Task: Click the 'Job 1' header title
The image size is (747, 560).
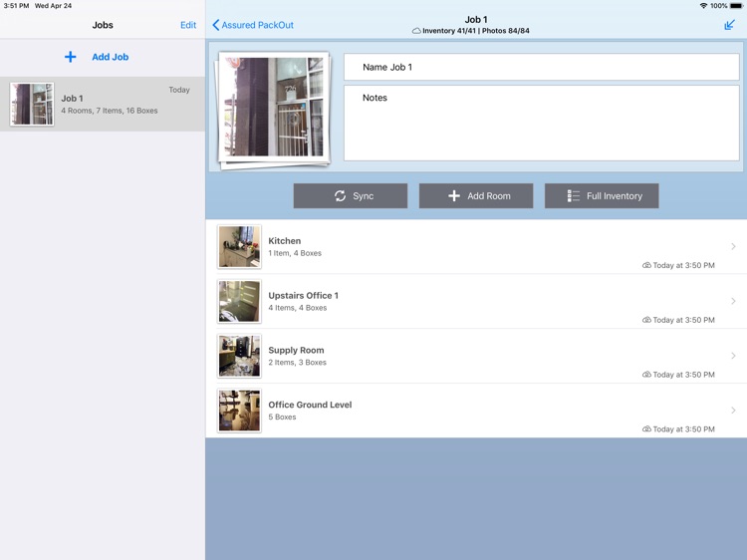Action: 476,20
